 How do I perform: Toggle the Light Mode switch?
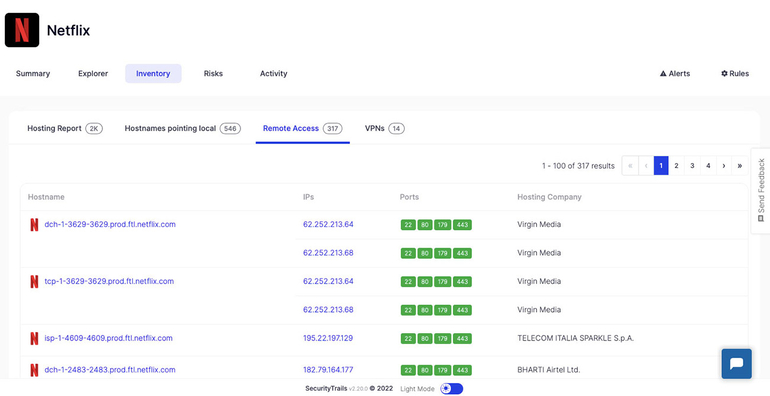click(x=451, y=389)
